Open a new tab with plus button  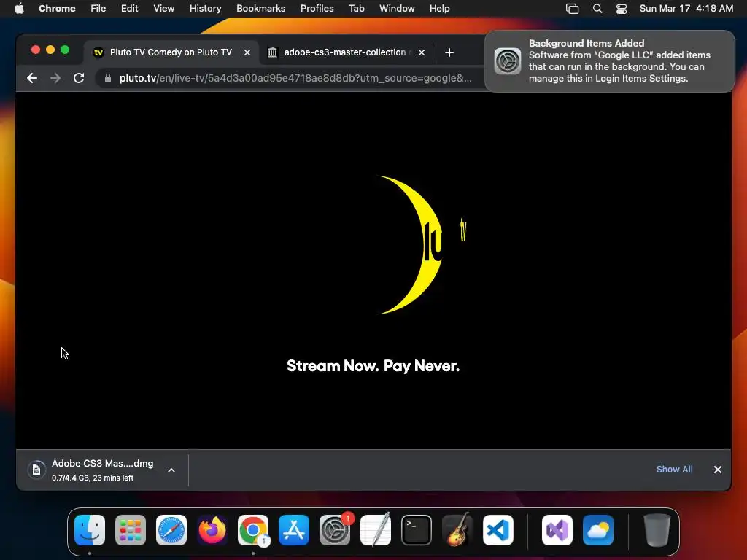pyautogui.click(x=449, y=52)
